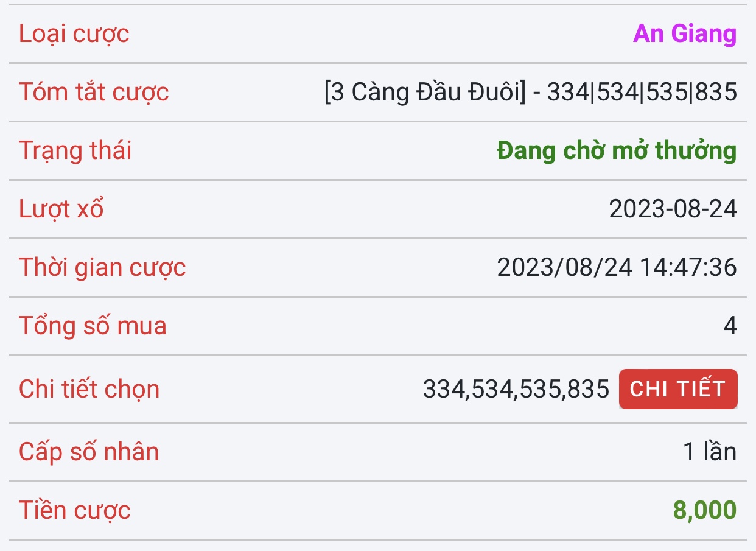Select the draw date 2023-08-24

point(673,209)
